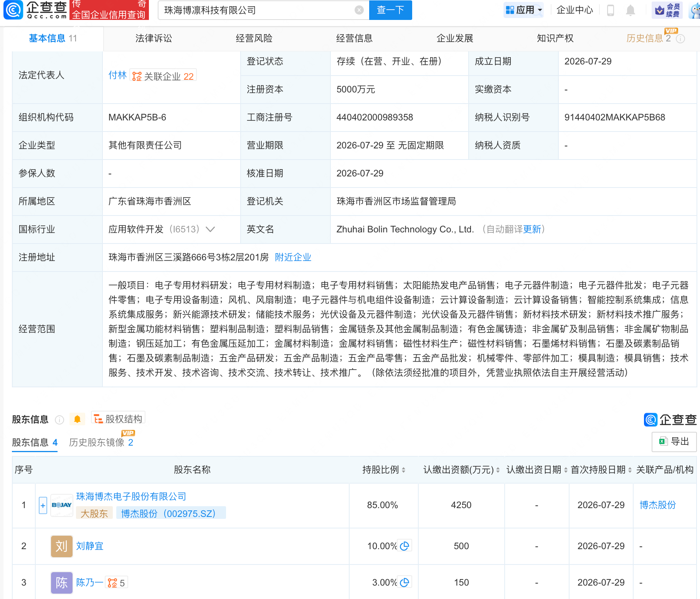Open shareholder 陈乃一 profile link
700x599 pixels.
click(90, 582)
